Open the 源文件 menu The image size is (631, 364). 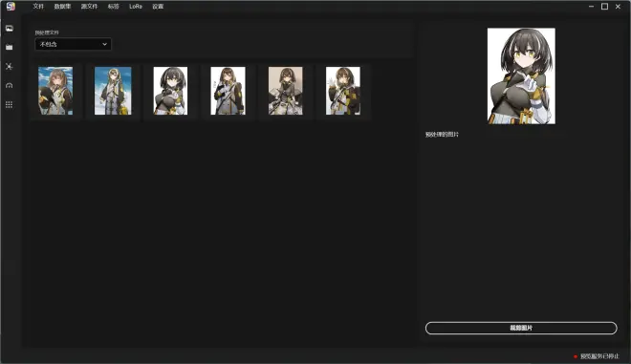89,7
